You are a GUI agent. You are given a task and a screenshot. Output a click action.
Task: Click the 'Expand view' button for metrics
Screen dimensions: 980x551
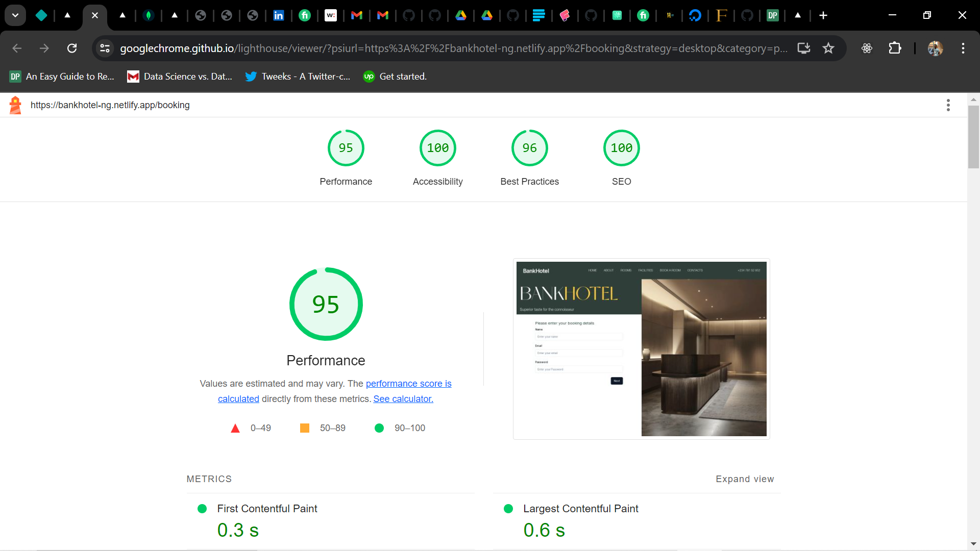pos(745,479)
